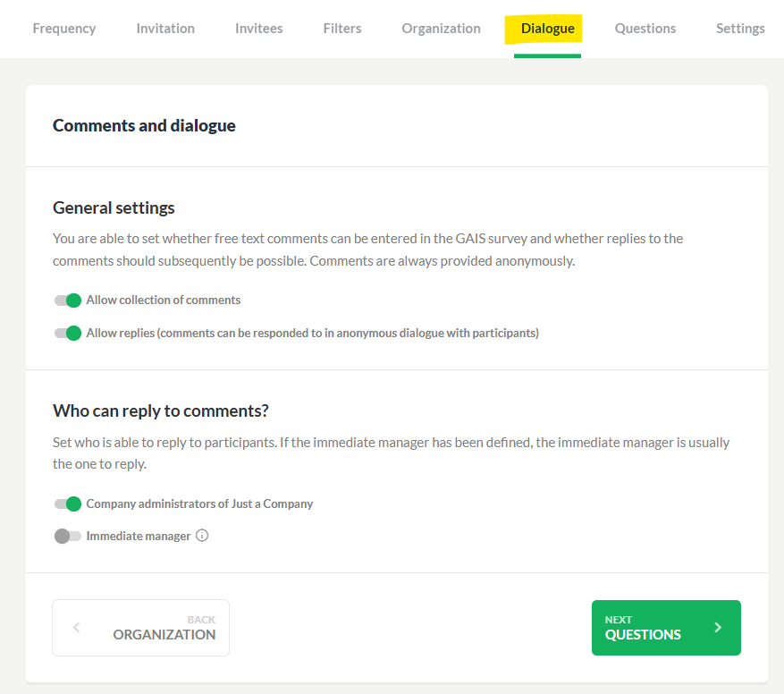Turn off Company administrators toggle
The width and height of the screenshot is (784, 694).
tap(68, 504)
